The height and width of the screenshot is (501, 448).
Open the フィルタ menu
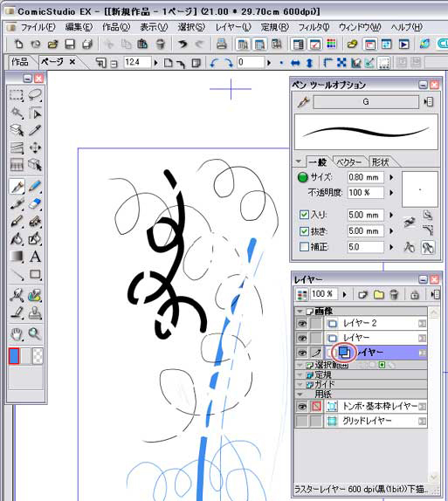pyautogui.click(x=314, y=27)
